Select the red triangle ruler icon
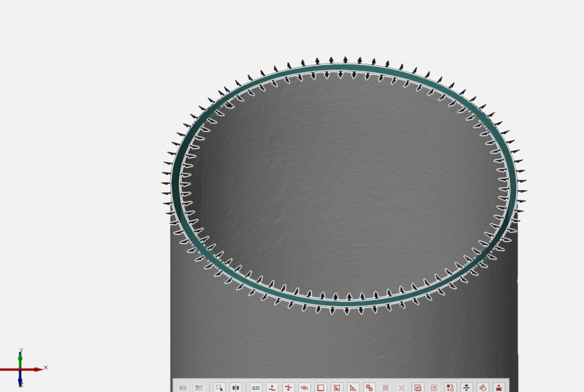The height and width of the screenshot is (392, 584). (354, 386)
